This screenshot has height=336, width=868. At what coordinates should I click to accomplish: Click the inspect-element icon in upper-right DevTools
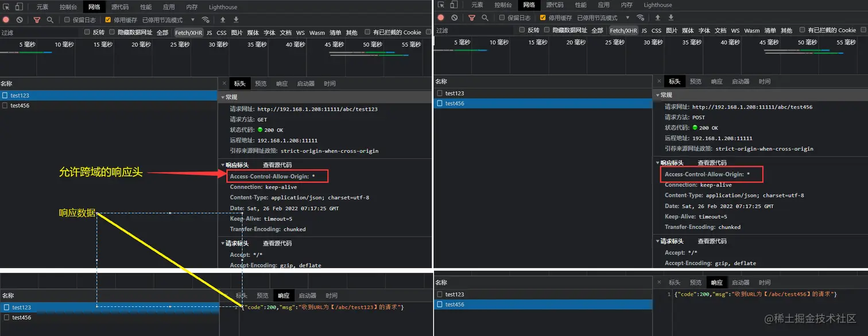441,5
